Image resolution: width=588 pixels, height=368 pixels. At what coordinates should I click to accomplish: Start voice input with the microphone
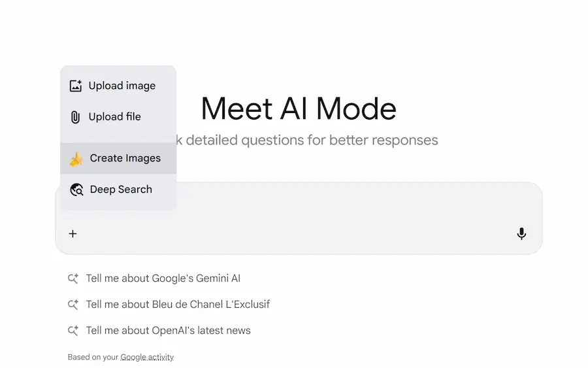(521, 233)
